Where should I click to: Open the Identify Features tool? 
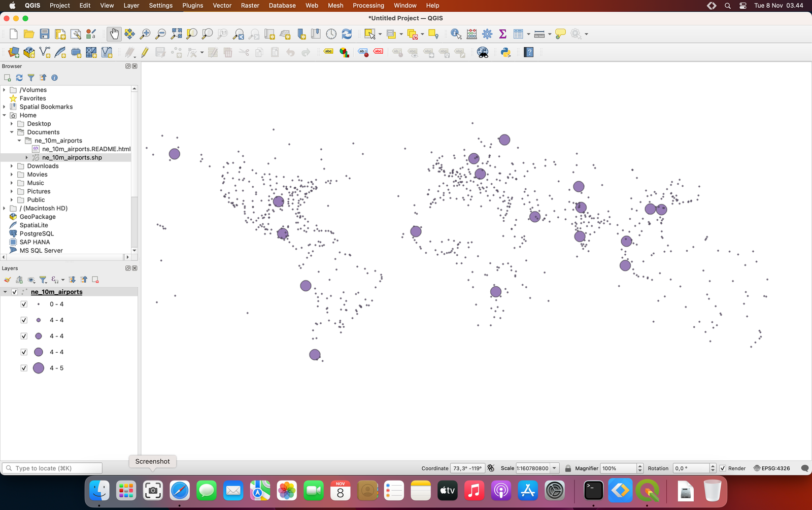[x=455, y=33]
